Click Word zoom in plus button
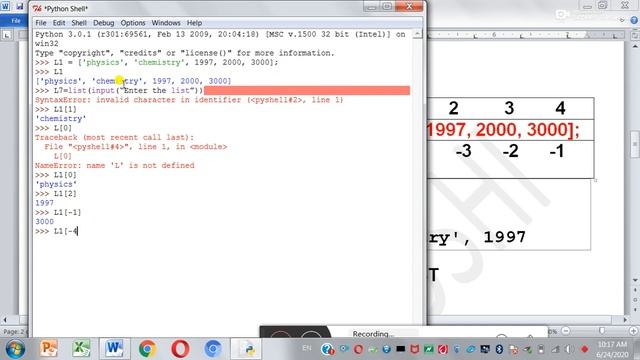Screen dimensions: 640x360 point(633,331)
